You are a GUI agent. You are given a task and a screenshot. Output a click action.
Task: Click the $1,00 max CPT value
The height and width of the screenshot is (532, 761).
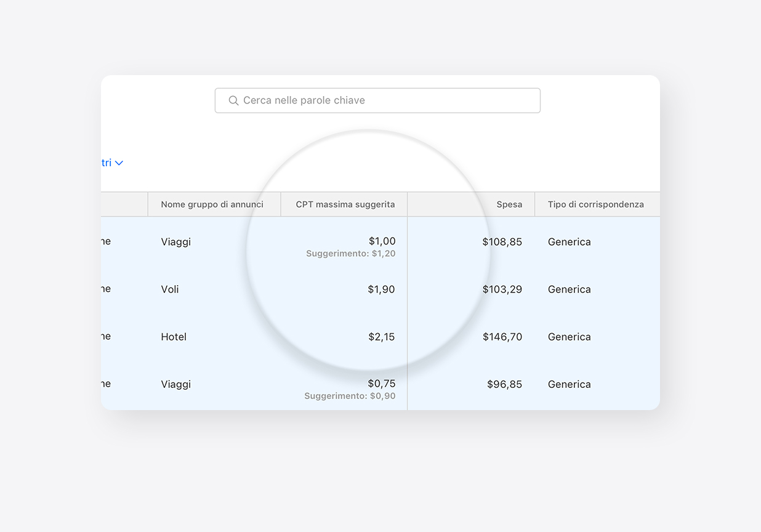pos(383,241)
